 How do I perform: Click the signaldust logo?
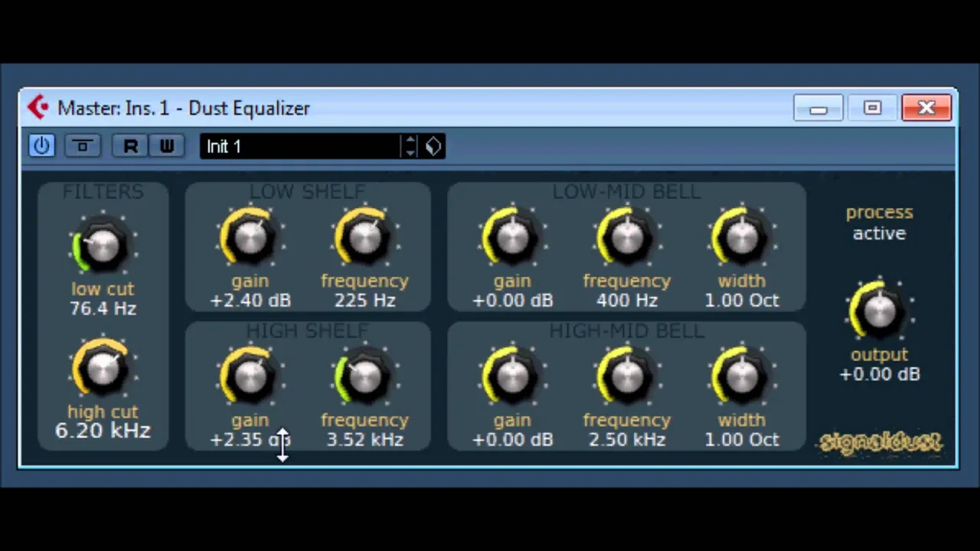click(880, 442)
